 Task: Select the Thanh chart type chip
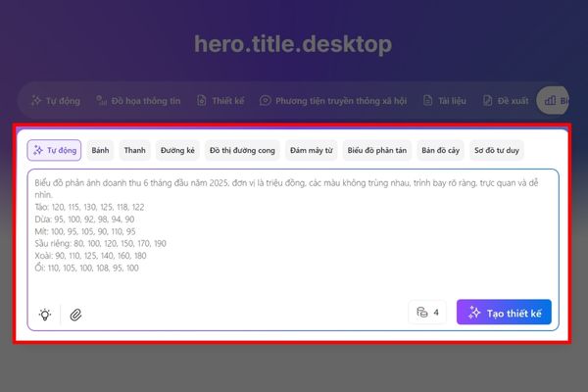pos(134,150)
